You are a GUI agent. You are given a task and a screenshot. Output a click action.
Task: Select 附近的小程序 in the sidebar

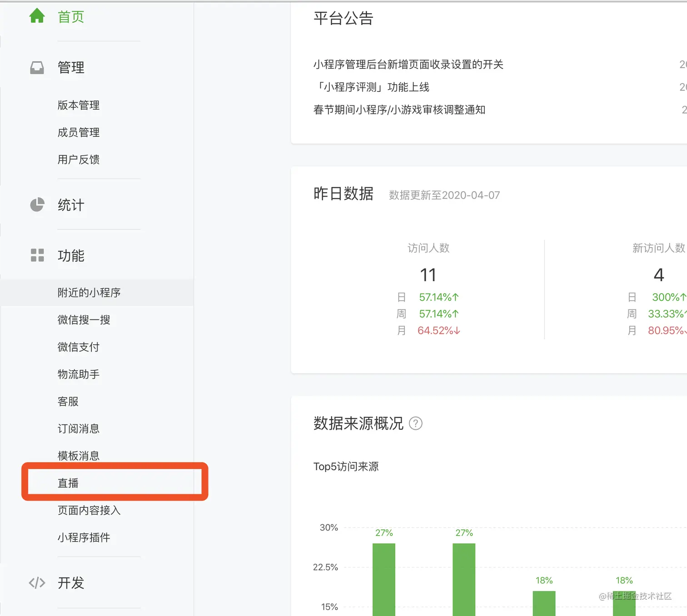pyautogui.click(x=88, y=292)
